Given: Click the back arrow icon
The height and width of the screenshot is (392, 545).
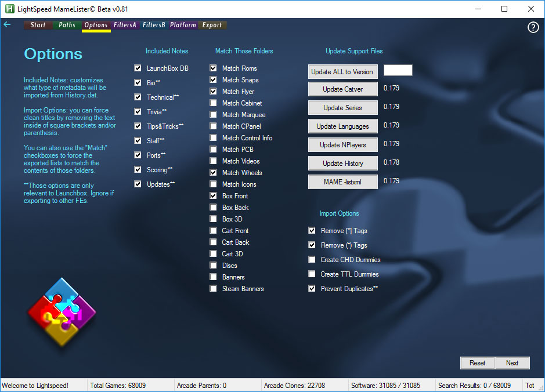Looking at the screenshot, I should (x=7, y=24).
